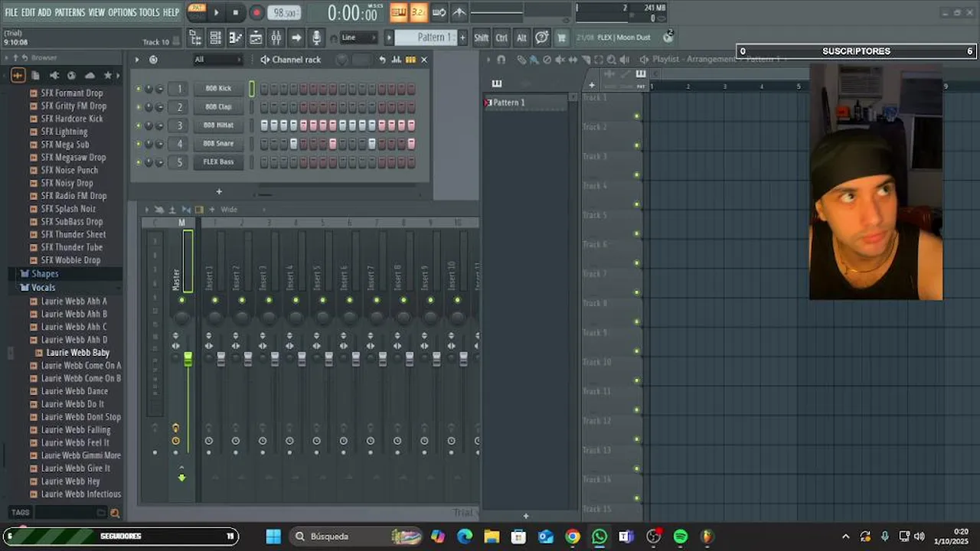Click the browser search magnifier icon near TAGS
This screenshot has width=980, height=551.
click(x=115, y=513)
